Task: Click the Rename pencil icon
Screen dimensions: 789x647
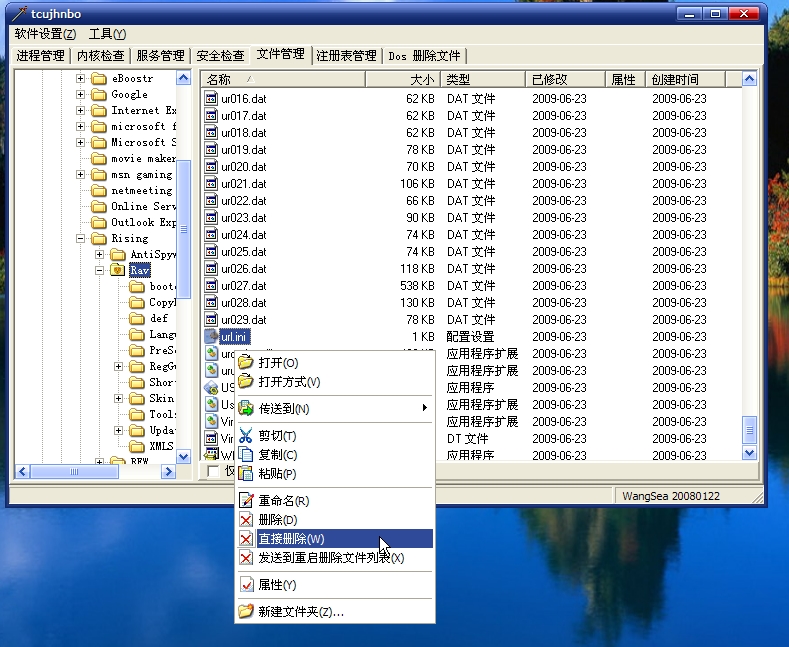Action: tap(246, 501)
